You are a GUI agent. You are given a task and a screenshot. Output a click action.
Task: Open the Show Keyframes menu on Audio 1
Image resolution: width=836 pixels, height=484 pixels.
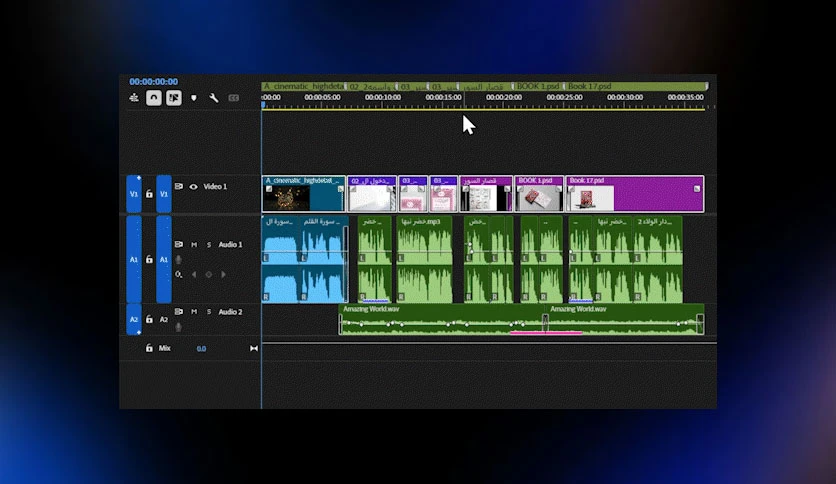(x=179, y=275)
